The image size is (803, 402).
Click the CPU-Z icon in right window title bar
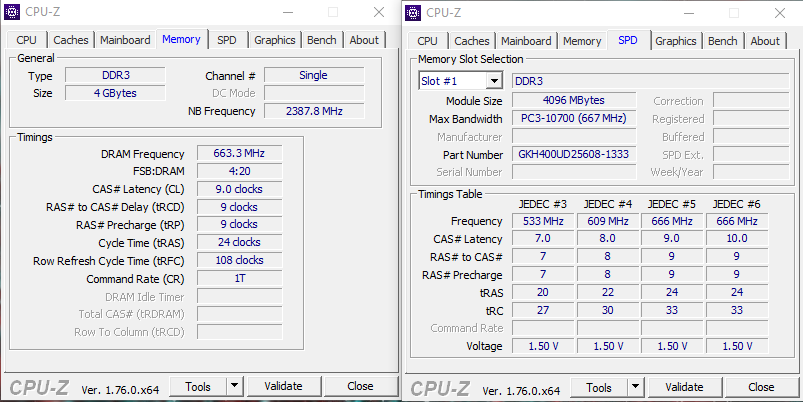[x=414, y=13]
